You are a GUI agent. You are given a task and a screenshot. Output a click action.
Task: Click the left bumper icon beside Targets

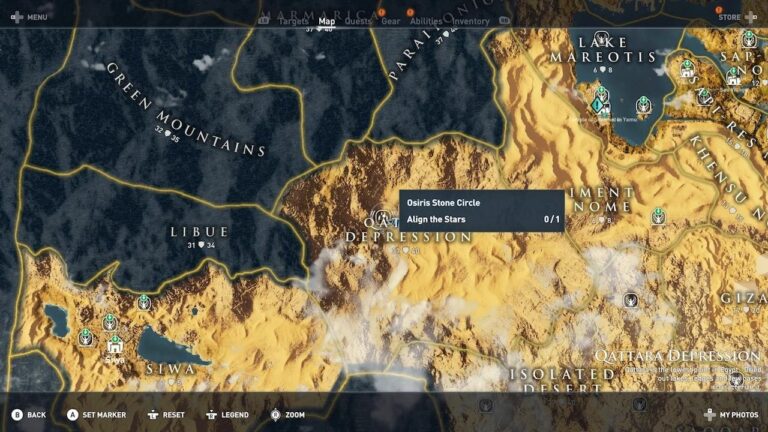coord(264,21)
